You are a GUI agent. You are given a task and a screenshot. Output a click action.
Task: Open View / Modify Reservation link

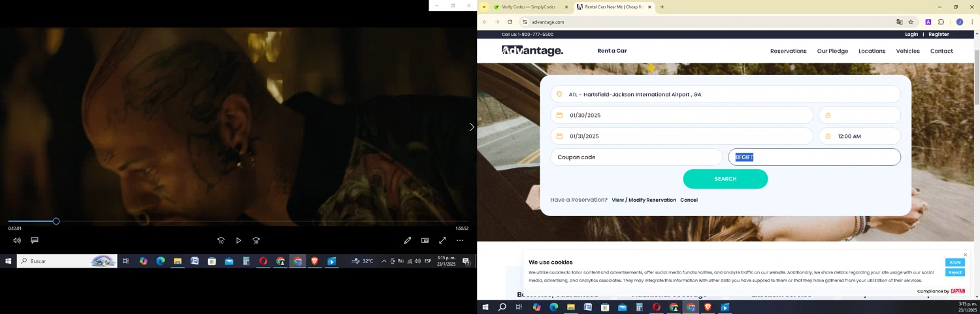[644, 200]
